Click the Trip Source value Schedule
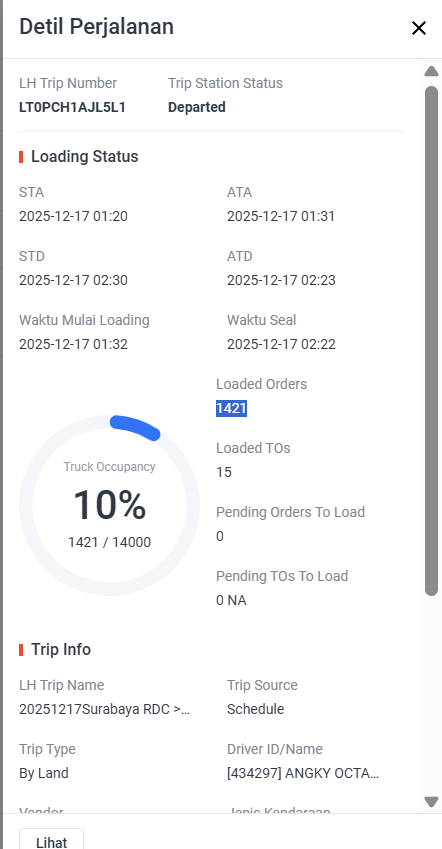The width and height of the screenshot is (442, 849). click(x=256, y=709)
